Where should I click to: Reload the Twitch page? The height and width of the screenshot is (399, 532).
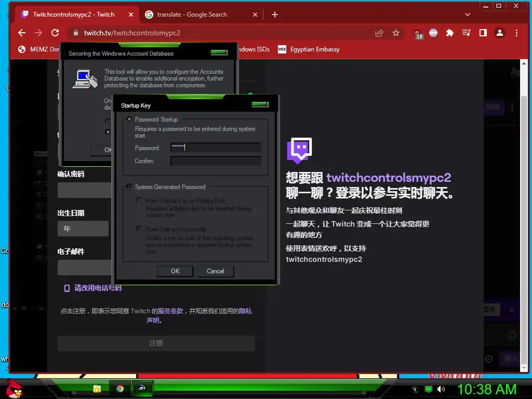[x=55, y=33]
